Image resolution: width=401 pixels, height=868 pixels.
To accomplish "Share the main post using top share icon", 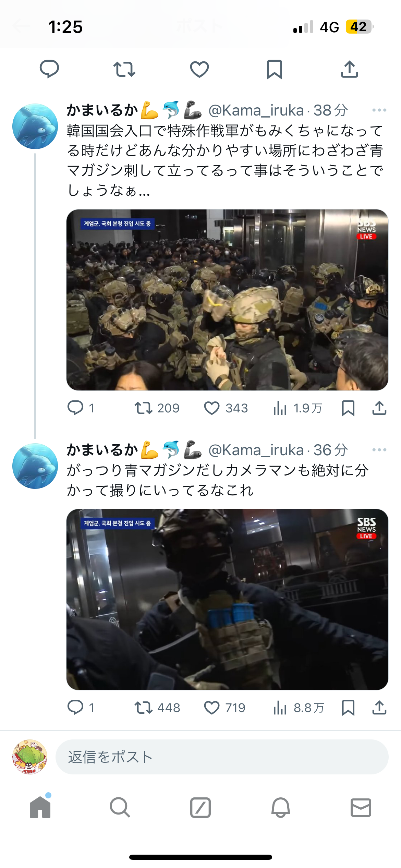I will coord(350,69).
